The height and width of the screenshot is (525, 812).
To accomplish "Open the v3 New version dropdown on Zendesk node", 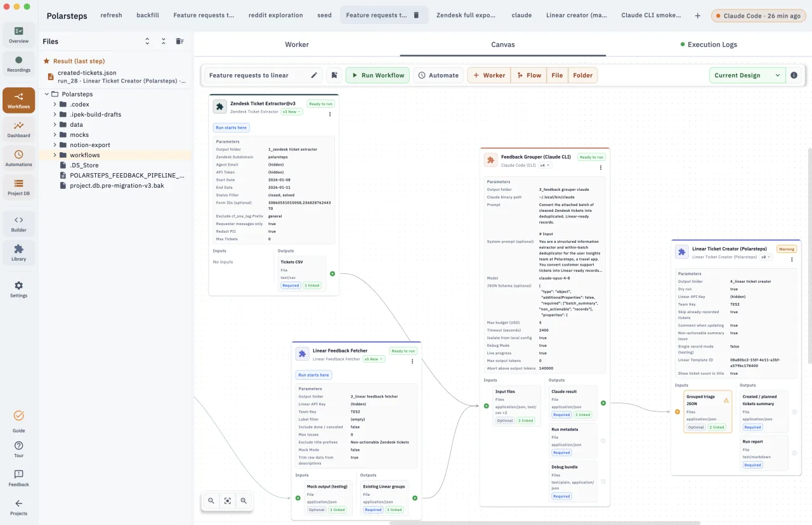I will (292, 112).
